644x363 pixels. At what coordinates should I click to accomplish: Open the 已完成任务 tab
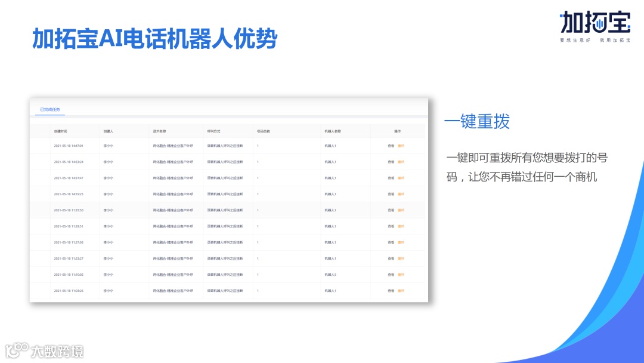tap(50, 109)
